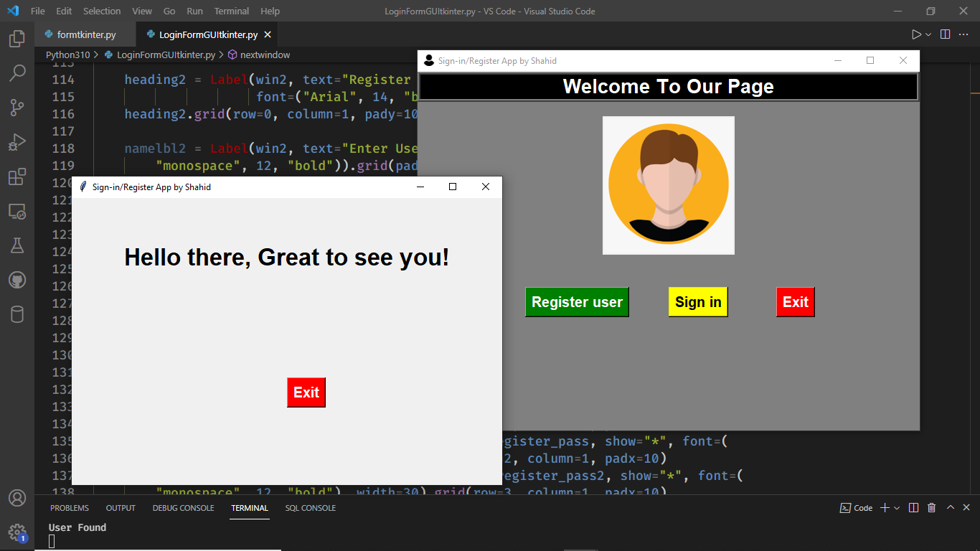Kill the active terminal with the trash icon
This screenshot has height=551, width=980.
[931, 507]
